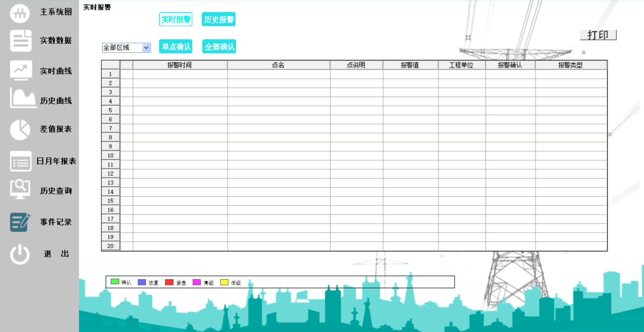This screenshot has width=644, height=332.
Task: Click the red 紧急 legend swatch
Action: click(169, 282)
